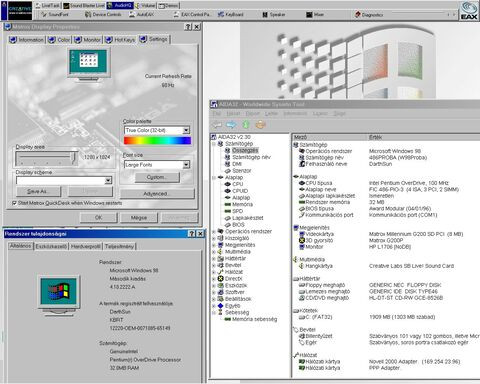Open the Font size dropdown

point(186,165)
